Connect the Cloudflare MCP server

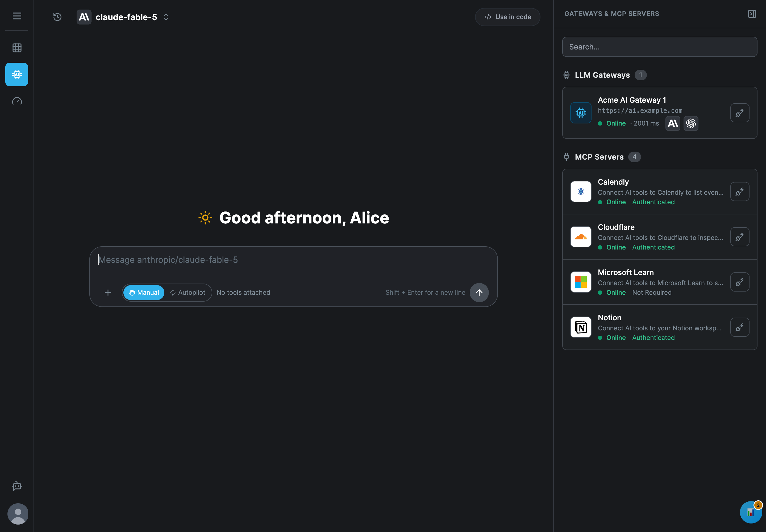740,237
